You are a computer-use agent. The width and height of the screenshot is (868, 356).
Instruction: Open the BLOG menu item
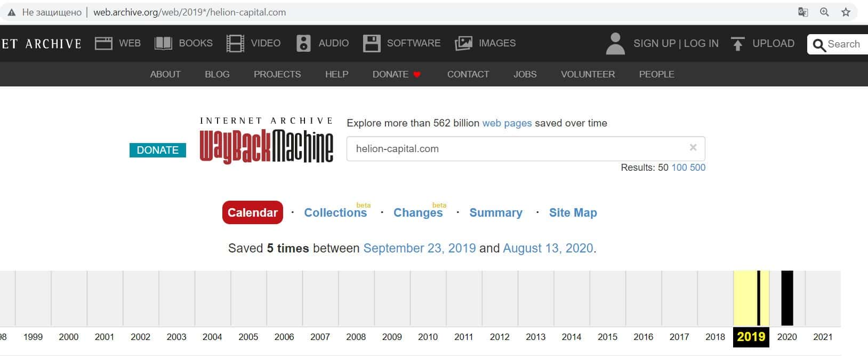pyautogui.click(x=217, y=74)
